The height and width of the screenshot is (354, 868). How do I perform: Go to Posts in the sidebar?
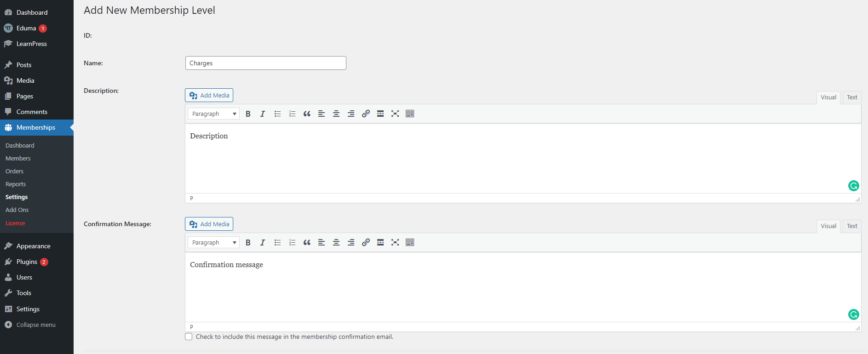click(x=37, y=65)
